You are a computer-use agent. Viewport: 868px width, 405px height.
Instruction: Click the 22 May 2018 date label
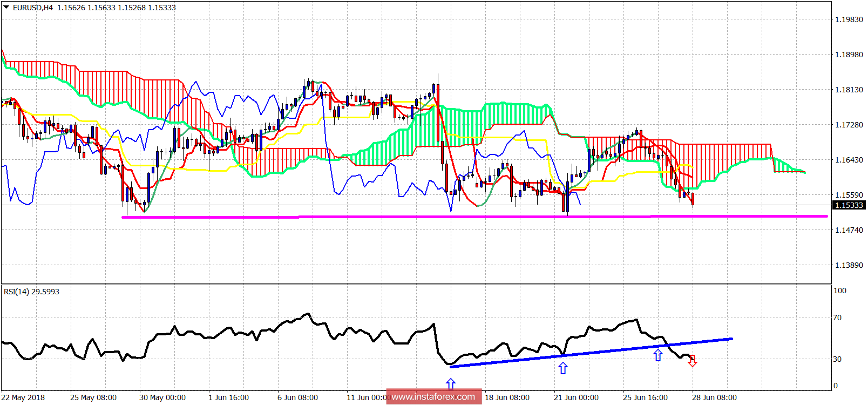point(23,397)
